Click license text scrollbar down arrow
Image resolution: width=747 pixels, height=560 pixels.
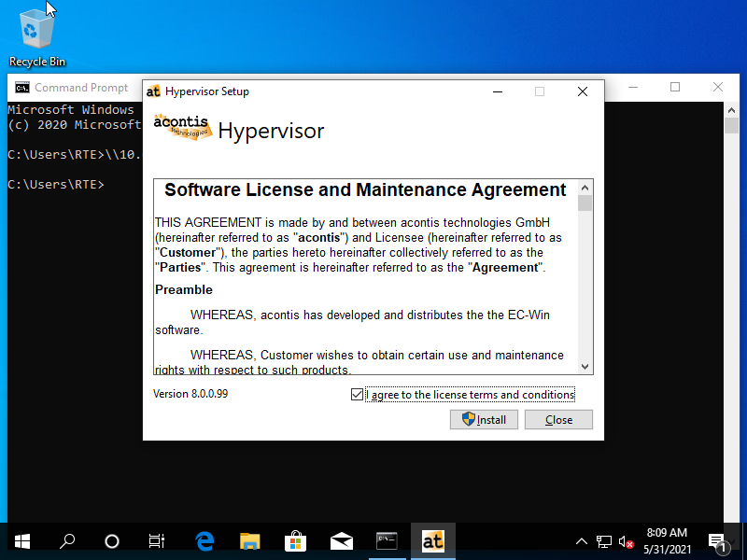[585, 367]
